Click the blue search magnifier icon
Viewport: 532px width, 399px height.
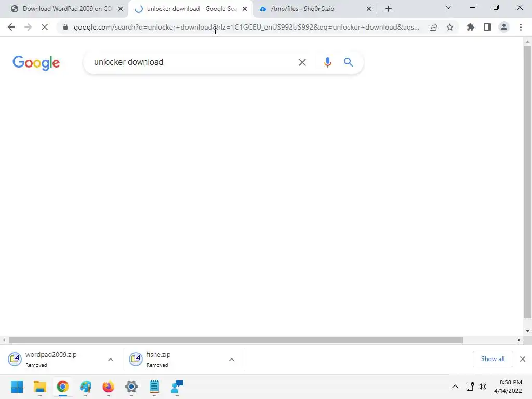[348, 62]
